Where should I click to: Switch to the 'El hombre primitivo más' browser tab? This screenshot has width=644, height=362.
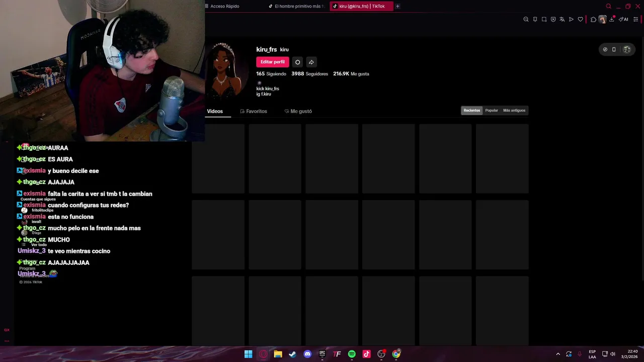[297, 7]
